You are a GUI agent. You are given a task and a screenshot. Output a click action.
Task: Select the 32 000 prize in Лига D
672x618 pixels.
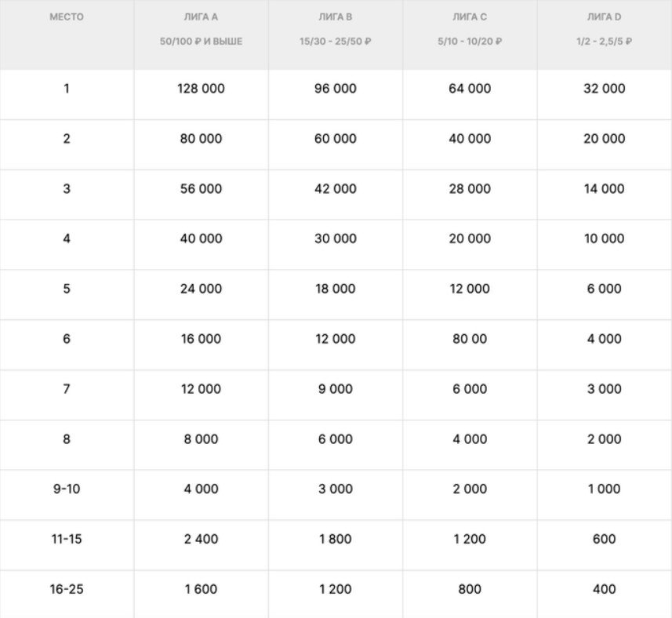pos(604,89)
